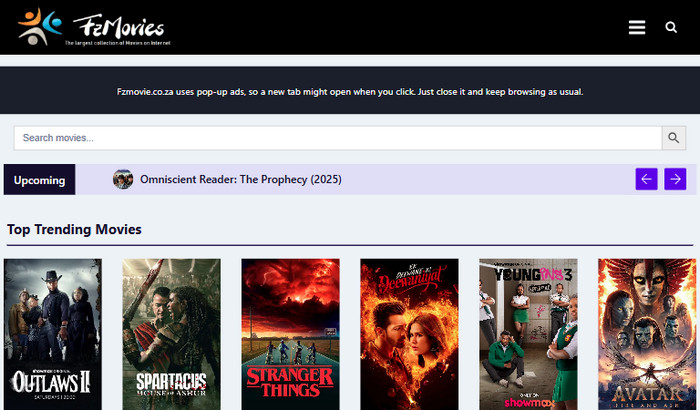Image resolution: width=700 pixels, height=410 pixels.
Task: Click the Top Trending Movies heading
Action: [x=74, y=230]
